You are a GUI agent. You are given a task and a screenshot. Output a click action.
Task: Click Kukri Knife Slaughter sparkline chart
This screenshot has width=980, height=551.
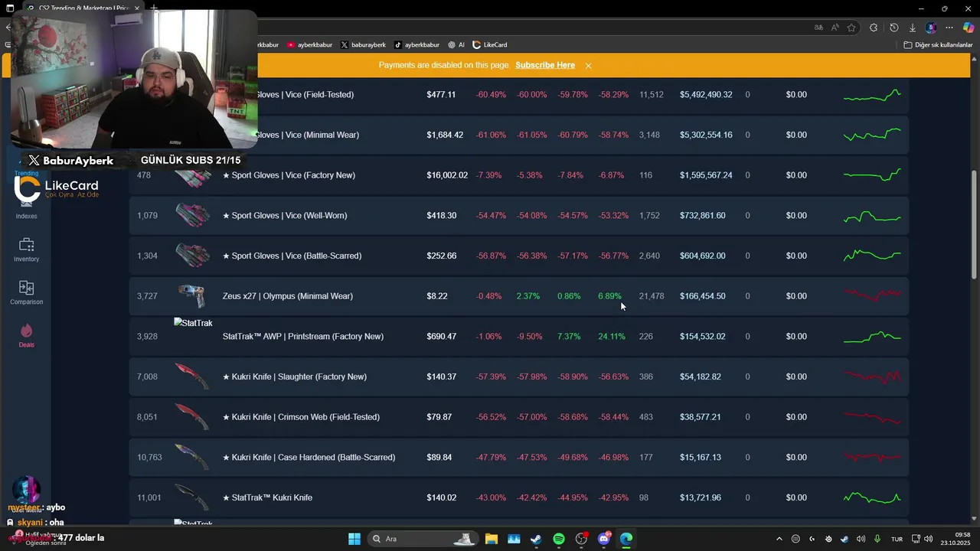coord(872,376)
